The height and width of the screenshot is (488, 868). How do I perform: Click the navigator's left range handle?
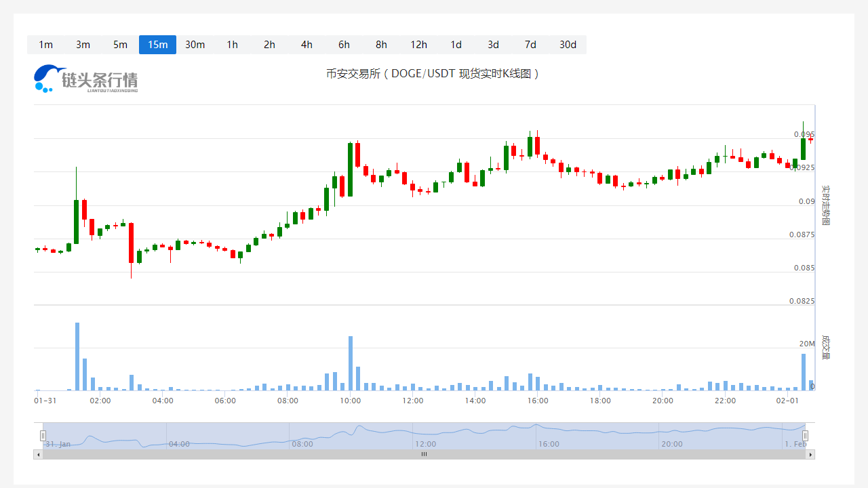[x=43, y=436]
